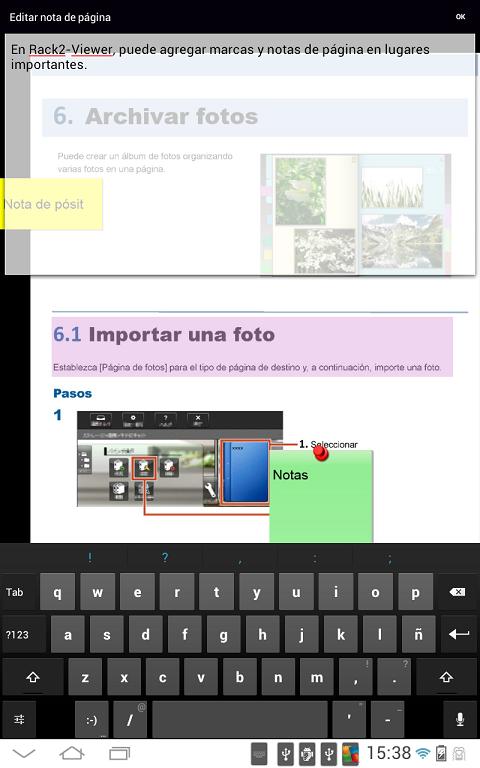This screenshot has height=768, width=480.
Task: Select the yellow Nota de pósit sticky note
Action: coord(51,204)
